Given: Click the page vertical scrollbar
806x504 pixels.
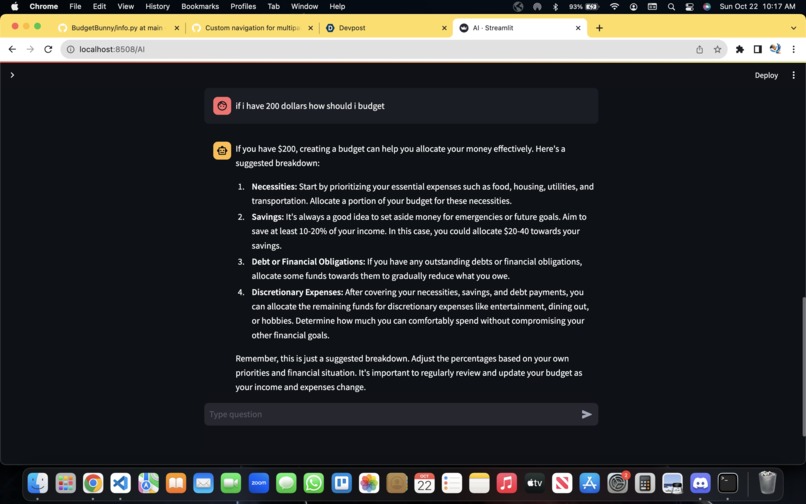Looking at the screenshot, I should click(x=803, y=366).
